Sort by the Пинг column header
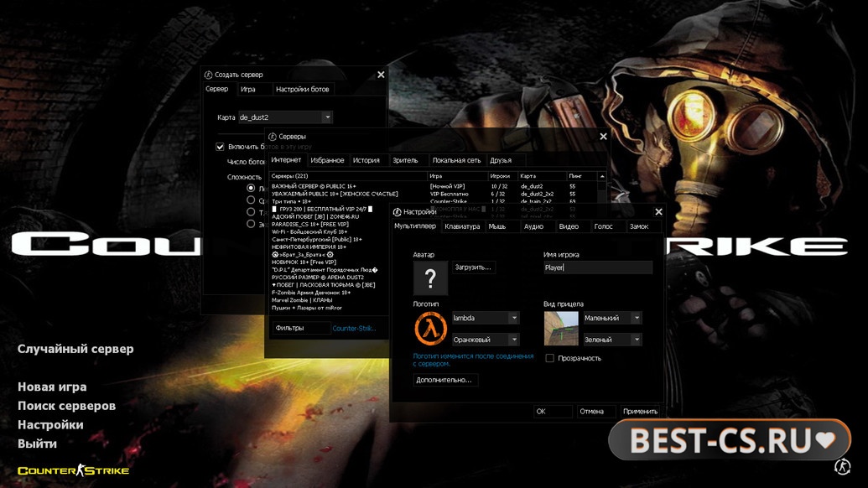This screenshot has width=868, height=488. point(582,176)
